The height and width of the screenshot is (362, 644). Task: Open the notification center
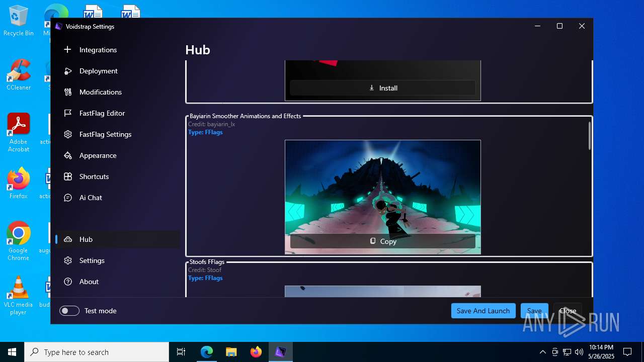pos(627,352)
